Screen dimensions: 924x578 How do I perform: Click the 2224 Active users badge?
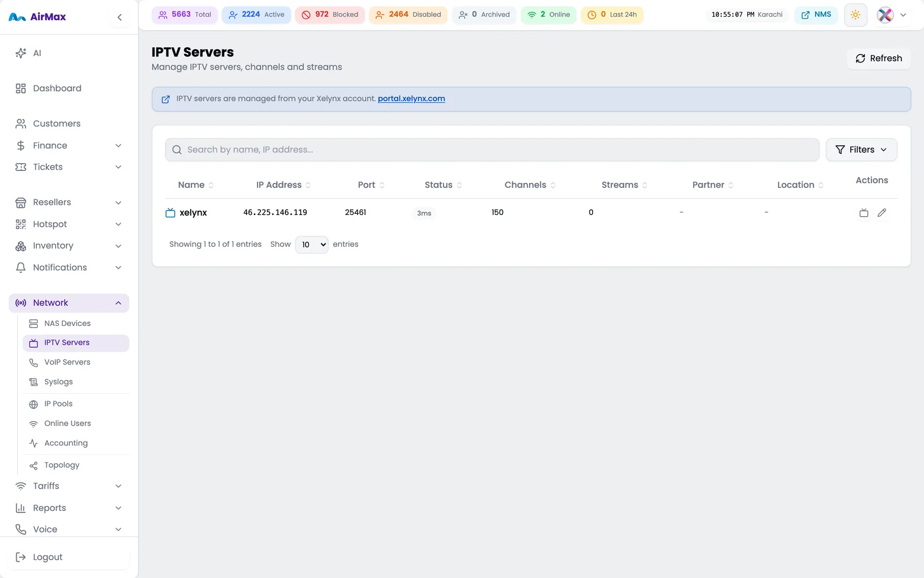tap(256, 14)
